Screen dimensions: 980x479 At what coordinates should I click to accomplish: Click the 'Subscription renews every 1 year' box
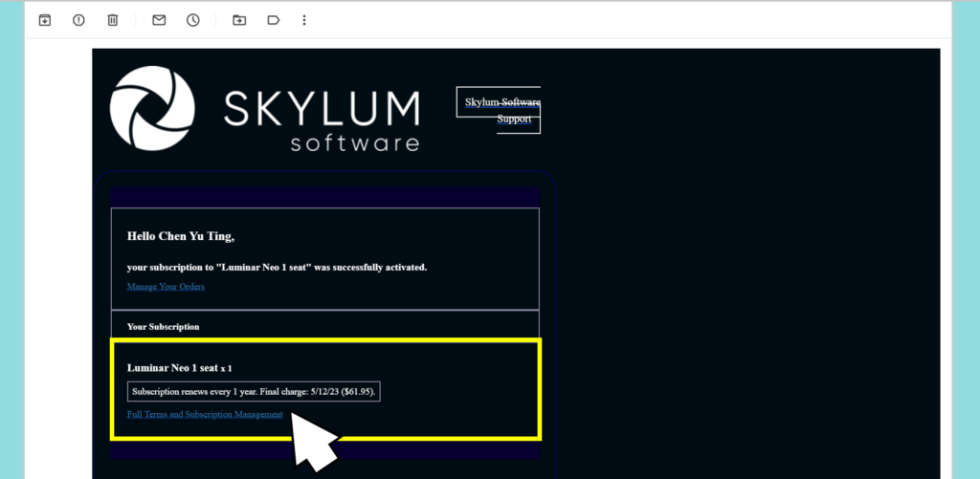254,392
